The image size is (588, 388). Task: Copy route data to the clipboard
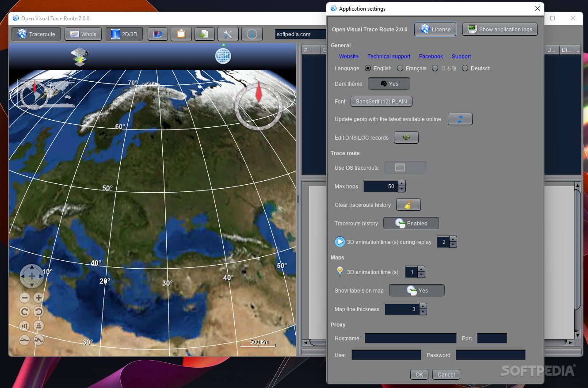[181, 34]
